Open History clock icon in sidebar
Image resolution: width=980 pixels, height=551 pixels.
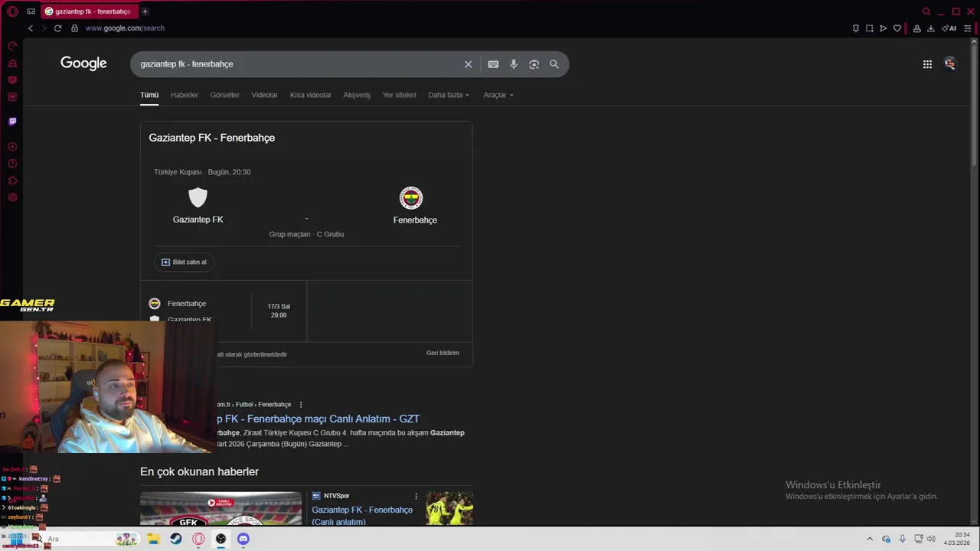[12, 164]
